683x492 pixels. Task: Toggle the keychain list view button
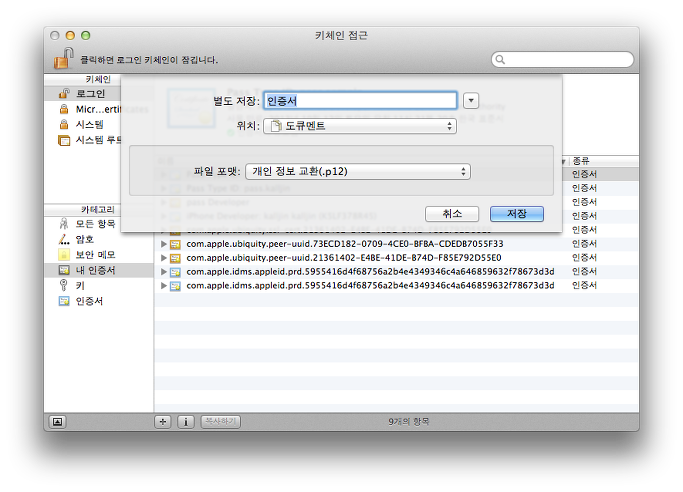pos(57,421)
